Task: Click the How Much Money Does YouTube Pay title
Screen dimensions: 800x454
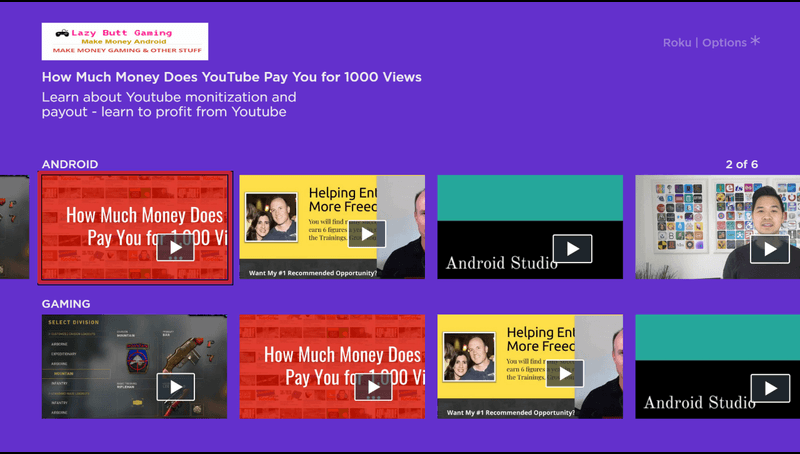Action: pos(232,77)
